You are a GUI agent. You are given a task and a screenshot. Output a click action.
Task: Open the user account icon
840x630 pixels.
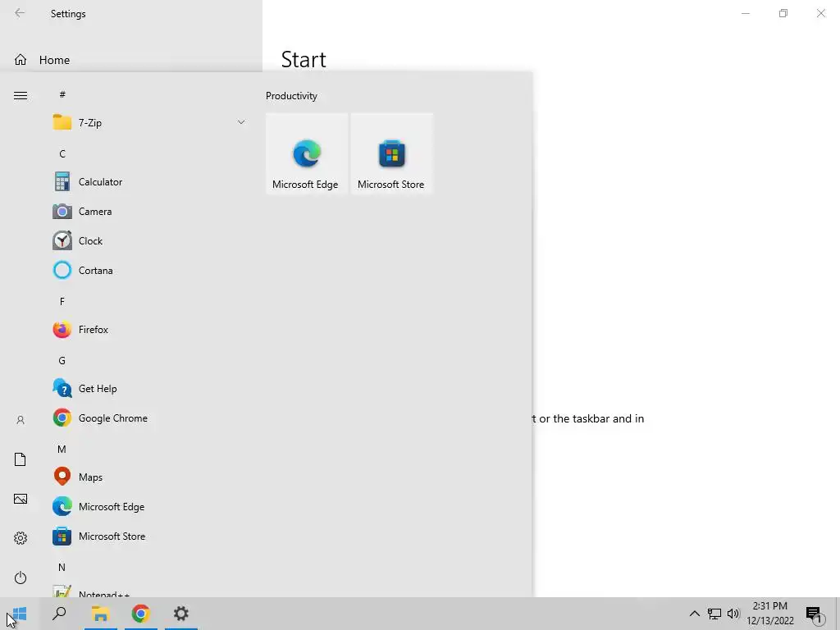(x=21, y=420)
